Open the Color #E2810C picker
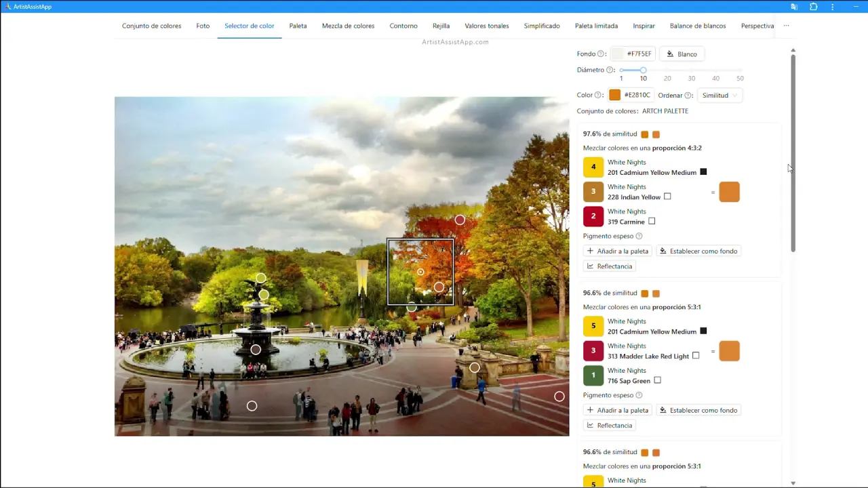The image size is (868, 488). pos(615,96)
